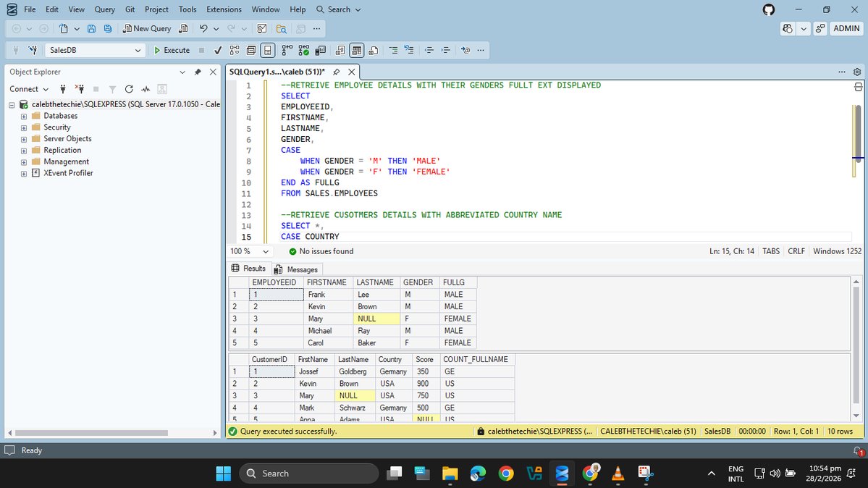Open the Find in Files icon
The image size is (868, 488).
tap(281, 28)
